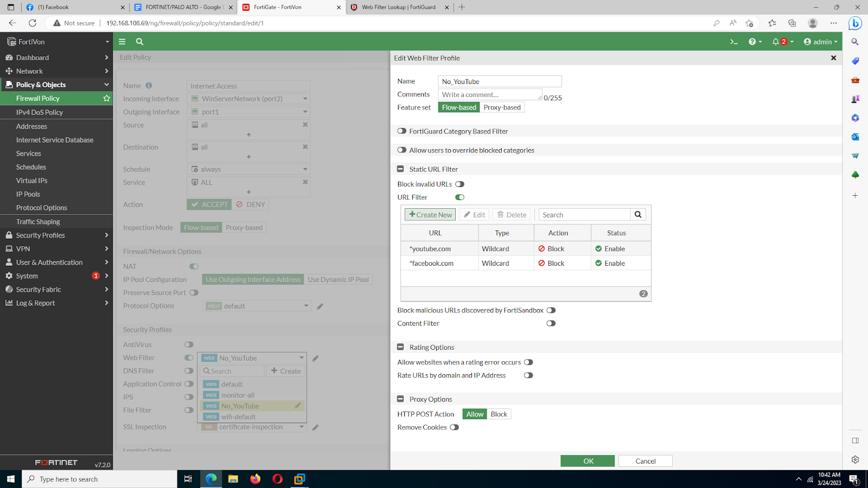Click the Comments text field
Screen dimensions: 868x488
click(x=490, y=94)
